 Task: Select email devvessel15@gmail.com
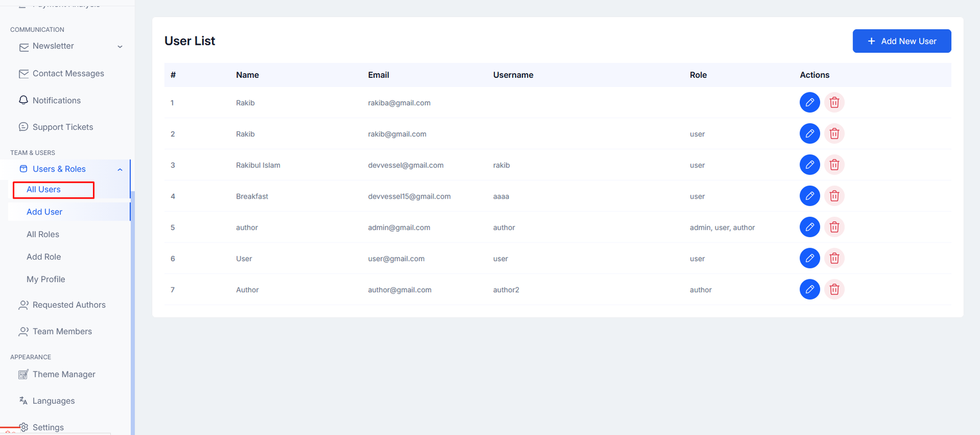(409, 197)
